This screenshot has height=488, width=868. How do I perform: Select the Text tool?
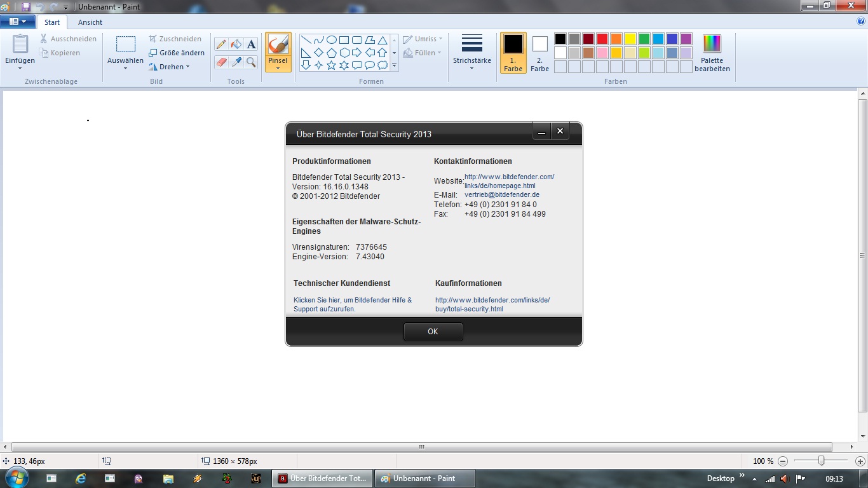click(x=251, y=44)
